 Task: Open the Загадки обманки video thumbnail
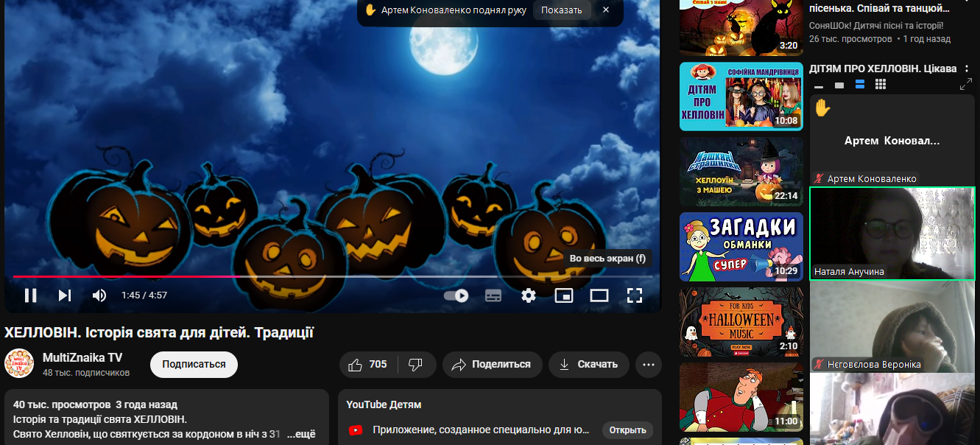741,247
